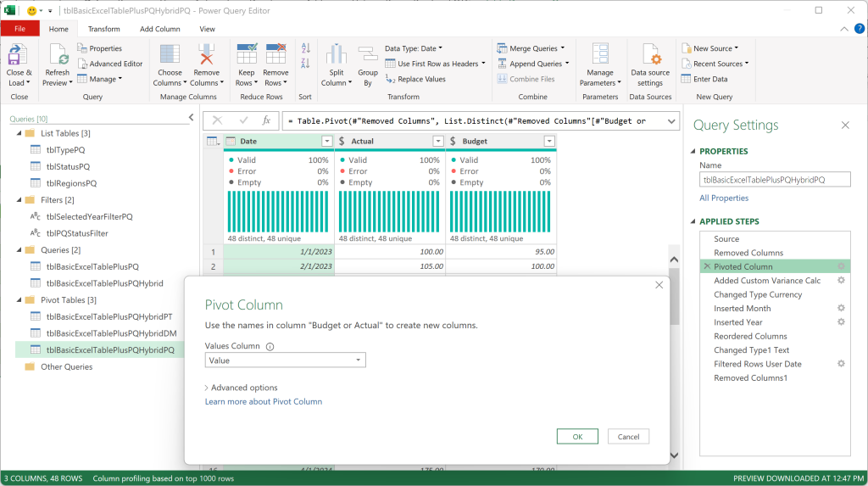Click the formula bar fx icon
Screen dimensions: 868x486
click(x=266, y=120)
